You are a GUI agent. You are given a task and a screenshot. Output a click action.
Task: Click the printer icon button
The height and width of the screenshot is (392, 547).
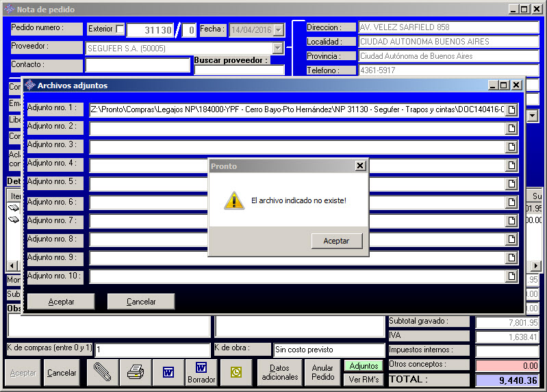coord(136,372)
